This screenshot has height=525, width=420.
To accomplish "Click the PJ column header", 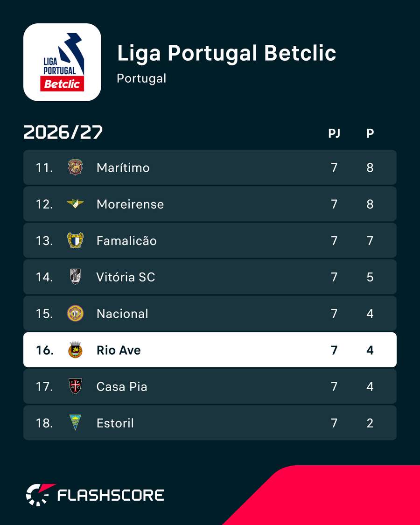I will pyautogui.click(x=334, y=133).
